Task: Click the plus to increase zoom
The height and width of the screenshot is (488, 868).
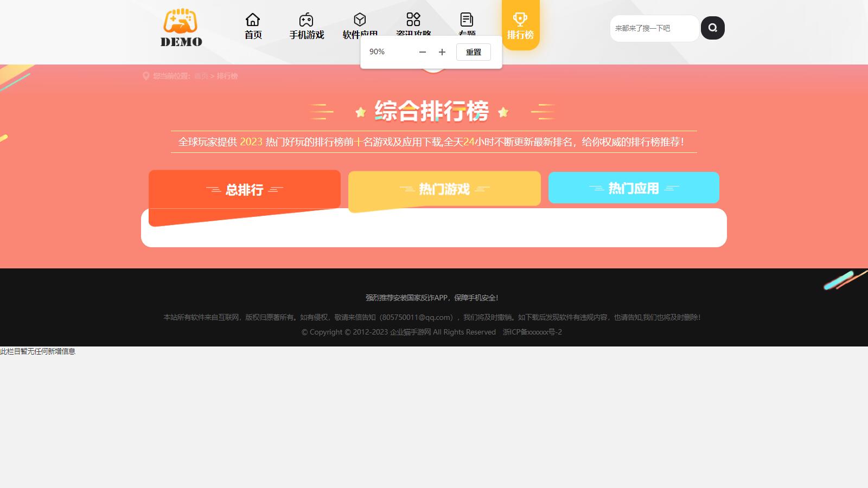Action: pyautogui.click(x=442, y=52)
